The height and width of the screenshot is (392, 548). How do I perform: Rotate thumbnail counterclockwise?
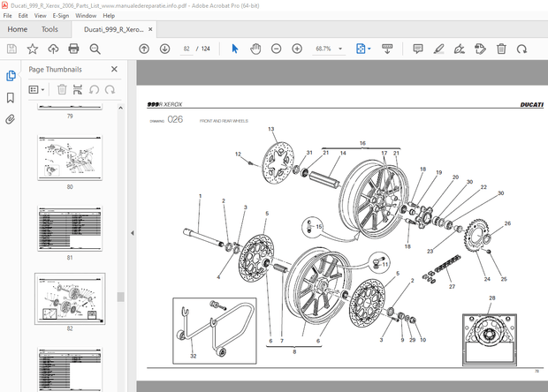94,90
